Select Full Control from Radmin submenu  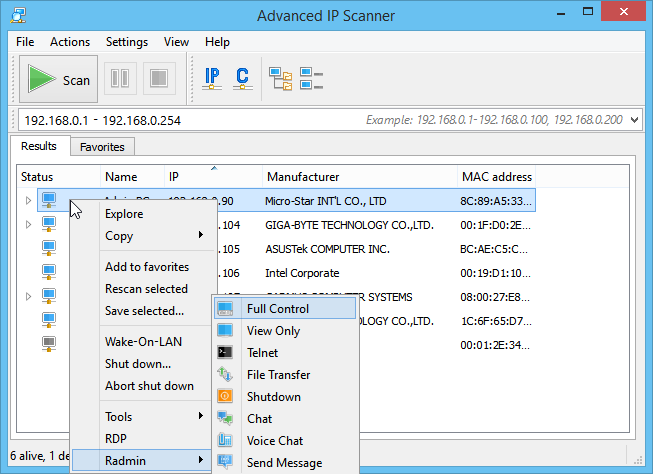point(278,309)
